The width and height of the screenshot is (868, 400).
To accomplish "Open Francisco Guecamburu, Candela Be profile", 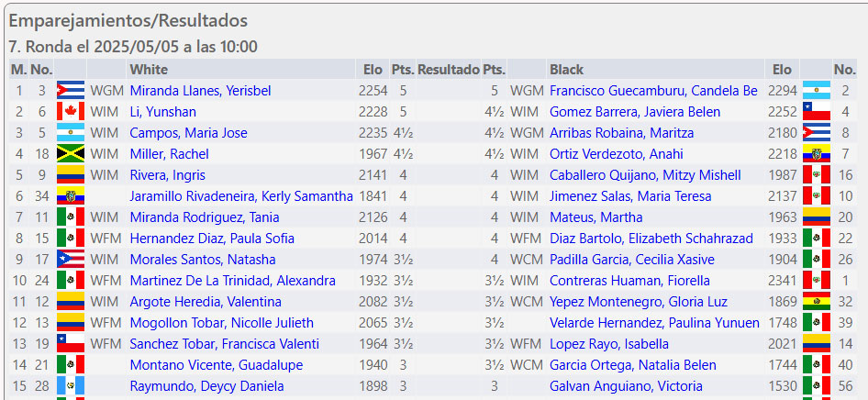I will (x=653, y=91).
